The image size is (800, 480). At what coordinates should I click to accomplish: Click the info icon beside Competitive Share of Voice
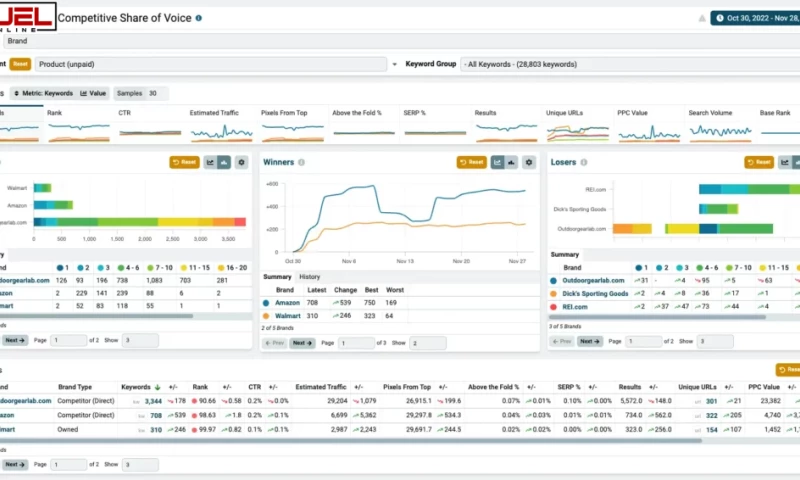pyautogui.click(x=198, y=18)
